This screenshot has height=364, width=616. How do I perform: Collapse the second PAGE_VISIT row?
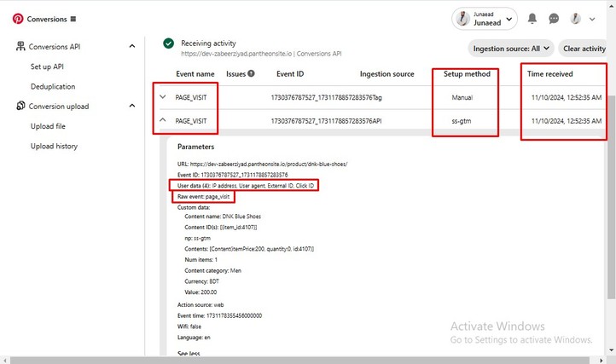(x=163, y=119)
